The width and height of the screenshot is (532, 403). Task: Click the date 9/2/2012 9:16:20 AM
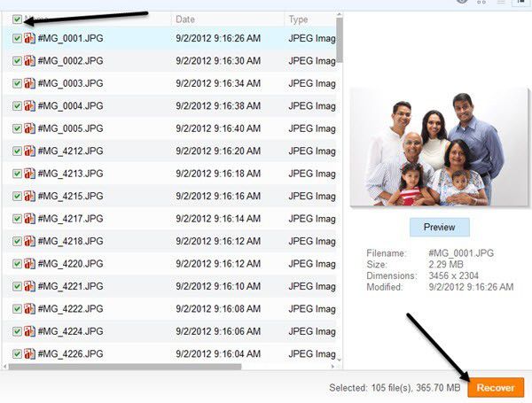(x=218, y=151)
